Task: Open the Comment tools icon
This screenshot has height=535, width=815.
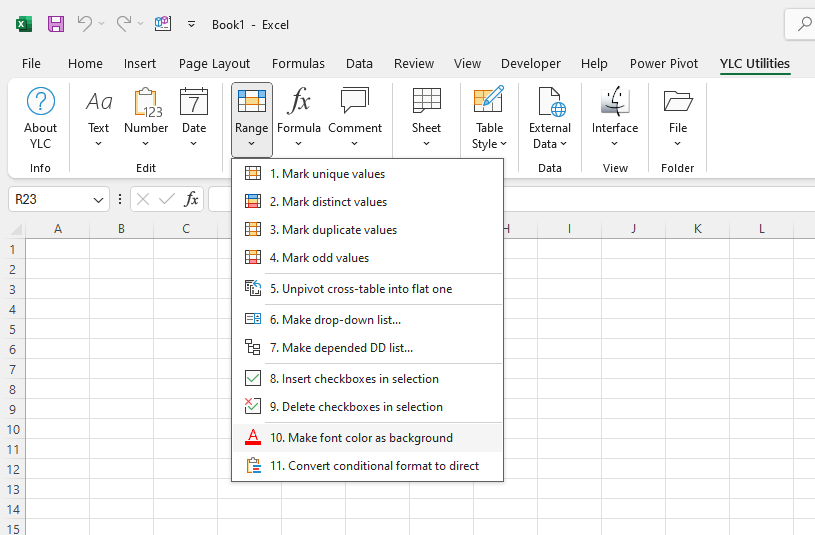Action: [x=355, y=102]
